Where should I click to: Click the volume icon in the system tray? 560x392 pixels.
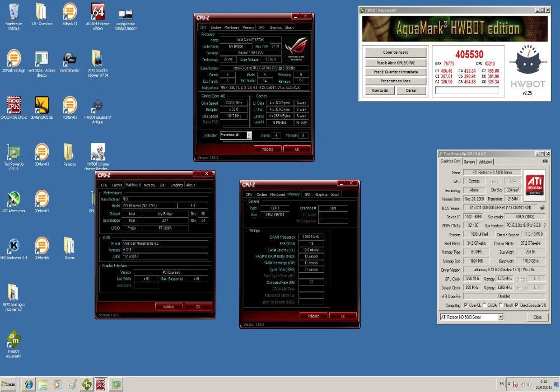[x=529, y=384]
